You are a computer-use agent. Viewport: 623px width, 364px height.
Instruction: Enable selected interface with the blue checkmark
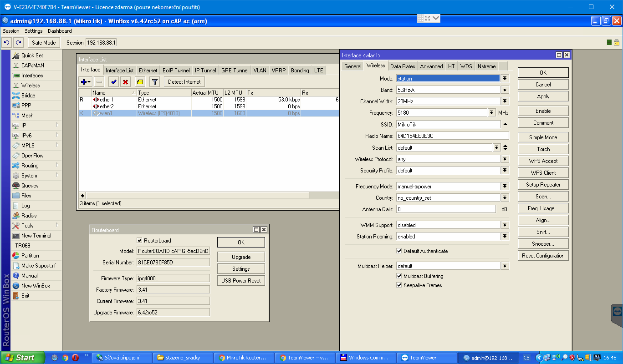[113, 82]
